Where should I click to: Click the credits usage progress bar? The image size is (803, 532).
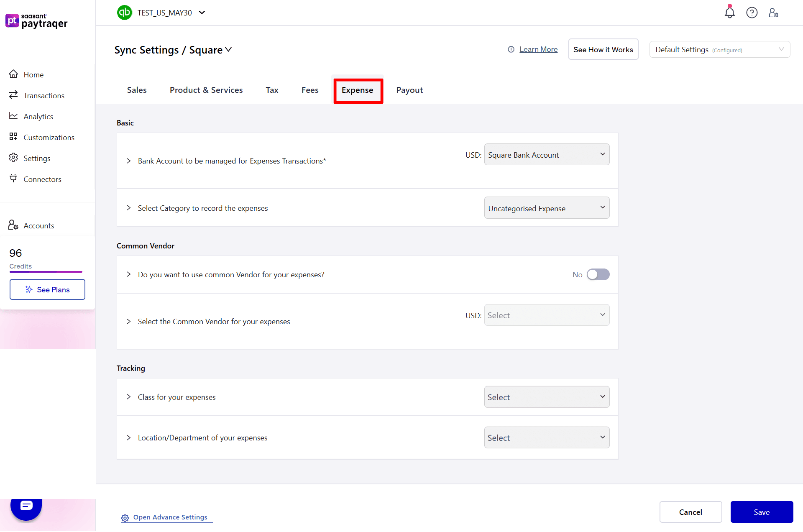point(46,272)
